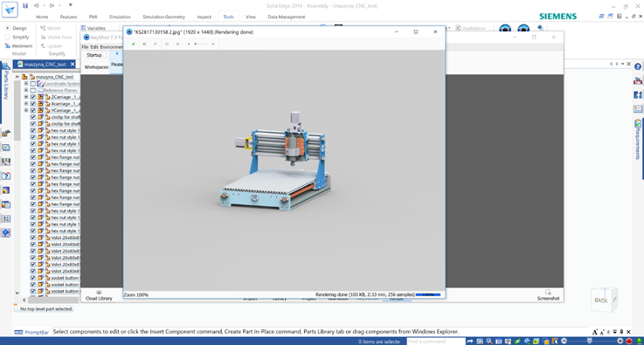
Task: Click the pencil edit icon in the render toolbar
Action: pyautogui.click(x=156, y=44)
